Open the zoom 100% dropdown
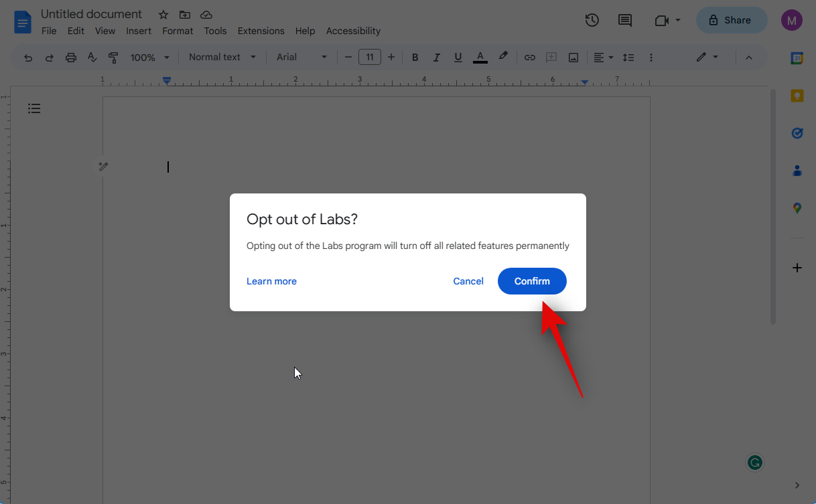This screenshot has height=504, width=816. click(149, 58)
